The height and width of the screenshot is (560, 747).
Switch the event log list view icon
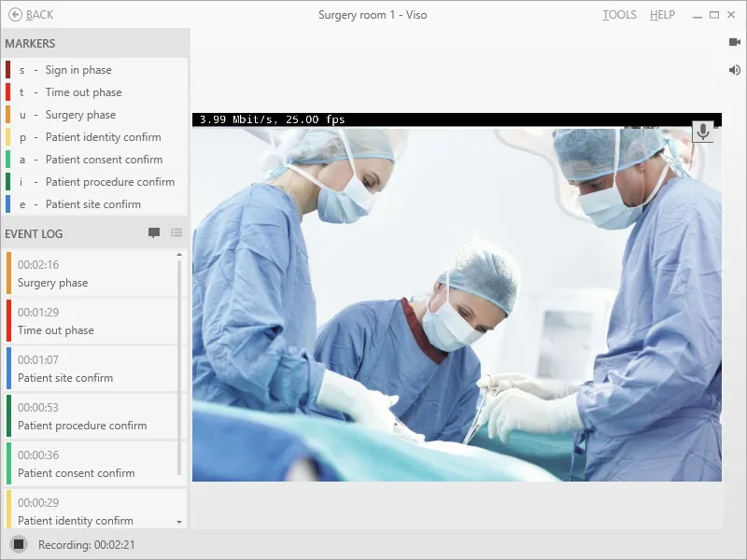pyautogui.click(x=176, y=232)
